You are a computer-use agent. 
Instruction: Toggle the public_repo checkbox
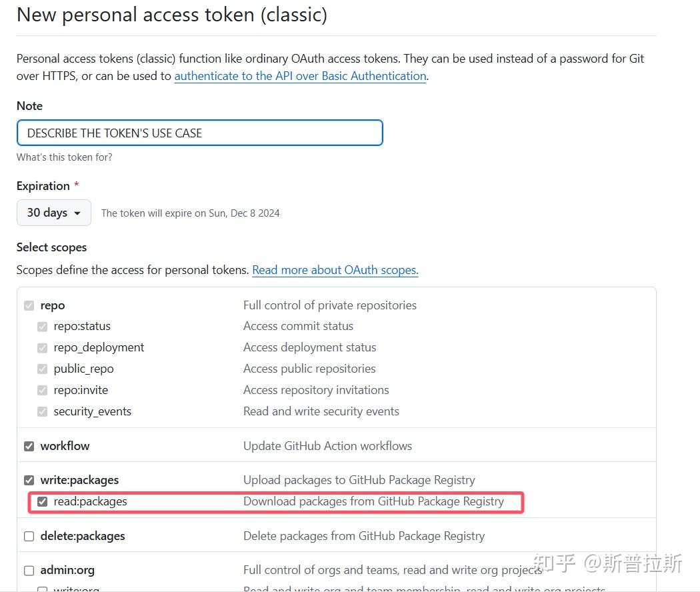click(43, 369)
